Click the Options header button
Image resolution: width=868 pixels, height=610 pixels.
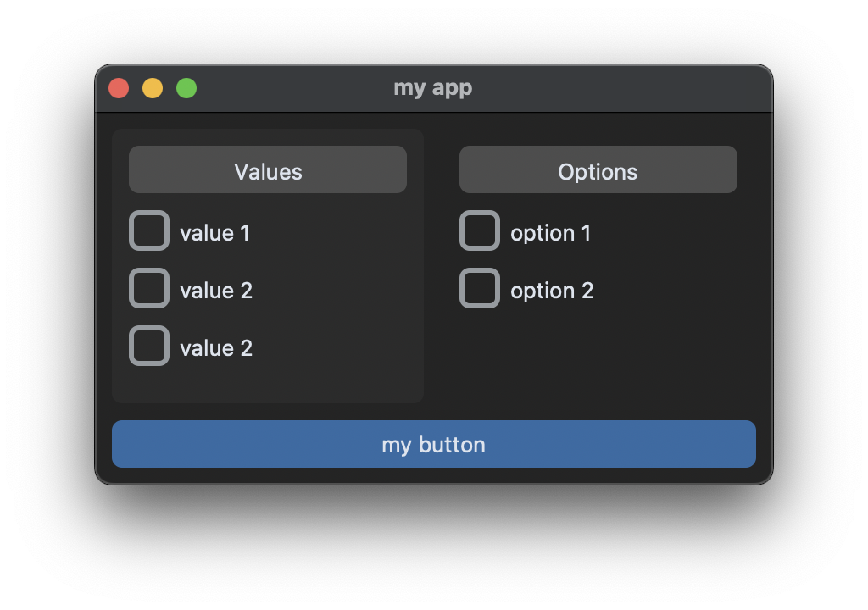click(598, 170)
